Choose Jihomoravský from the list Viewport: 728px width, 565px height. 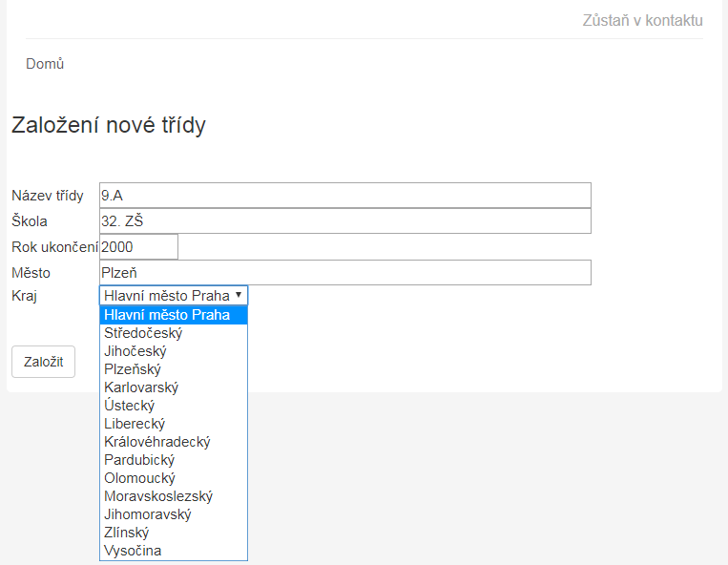click(x=148, y=514)
